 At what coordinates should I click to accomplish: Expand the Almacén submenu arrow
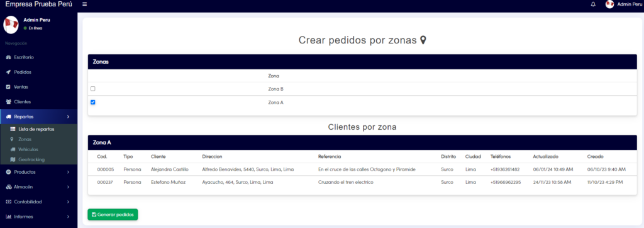(68, 187)
